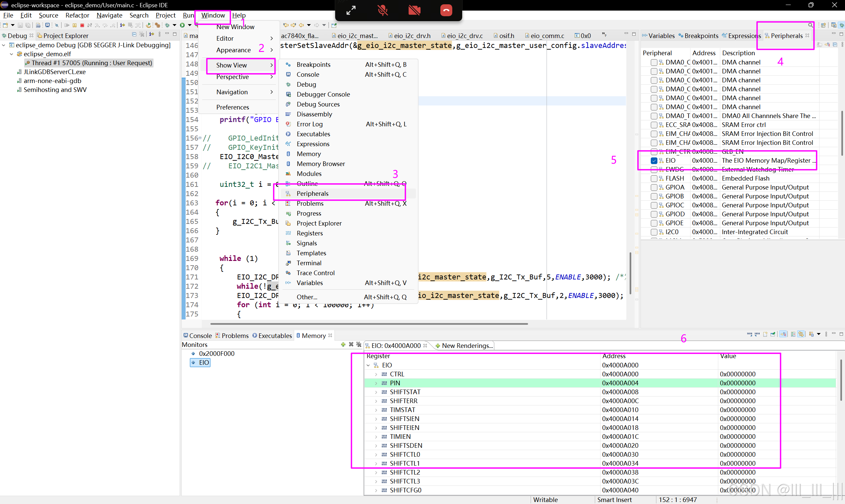Expand the CTRL register entry
The height and width of the screenshot is (504, 845).
pyautogui.click(x=376, y=374)
